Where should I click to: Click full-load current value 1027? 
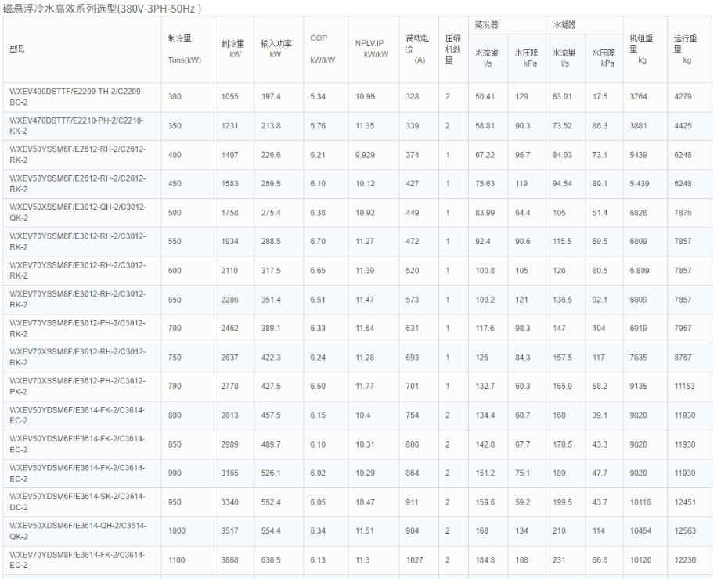click(414, 560)
